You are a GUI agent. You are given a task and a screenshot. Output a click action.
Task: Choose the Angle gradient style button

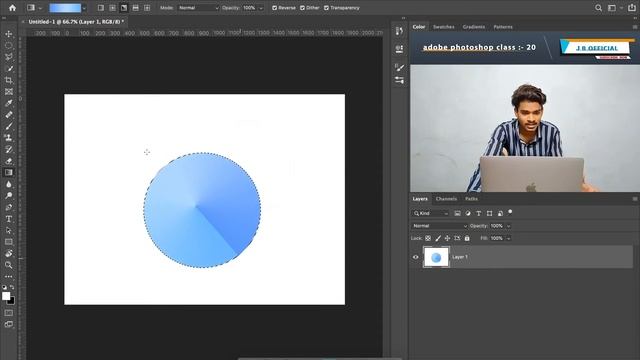(124, 8)
